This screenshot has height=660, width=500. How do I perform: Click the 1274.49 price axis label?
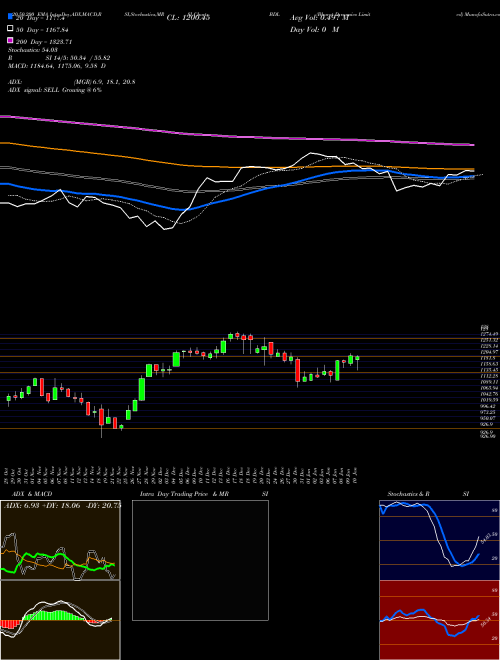tap(490, 334)
